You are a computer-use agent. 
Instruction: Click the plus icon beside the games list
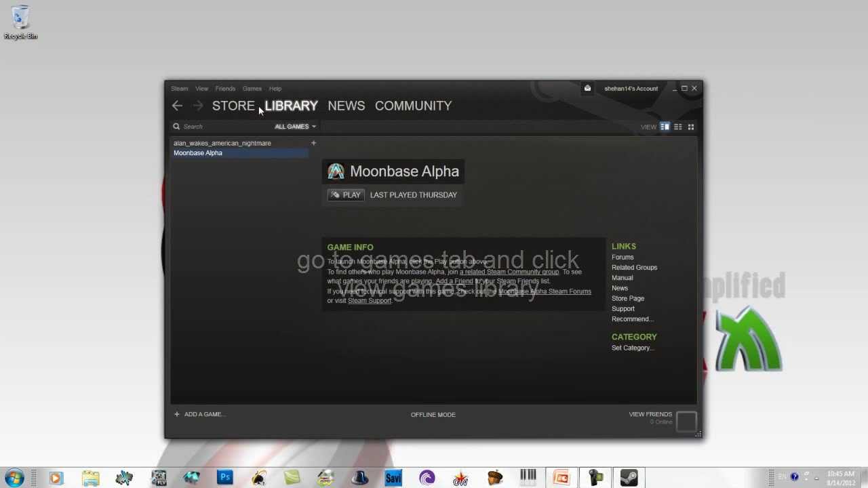[x=313, y=143]
